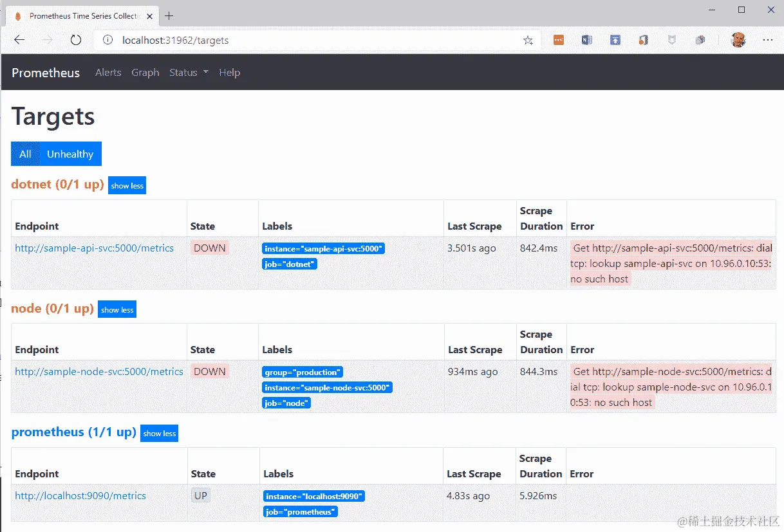Select the All targets filter
This screenshot has width=784, height=532.
[25, 154]
